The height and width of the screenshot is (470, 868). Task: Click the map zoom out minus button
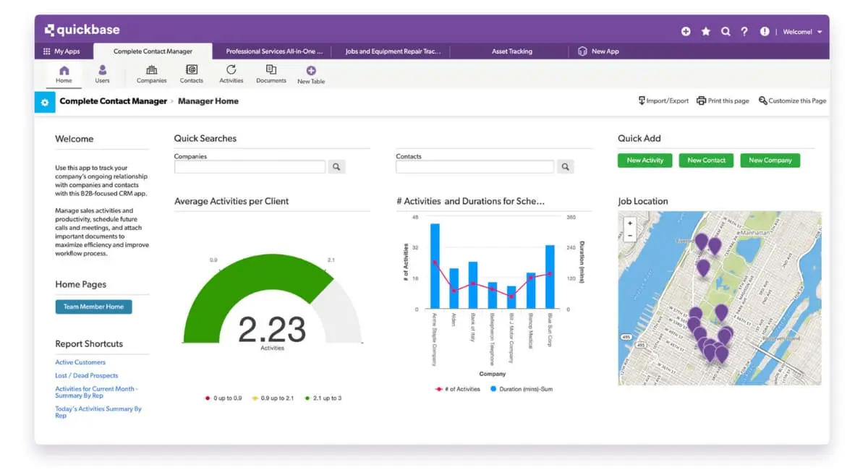630,235
